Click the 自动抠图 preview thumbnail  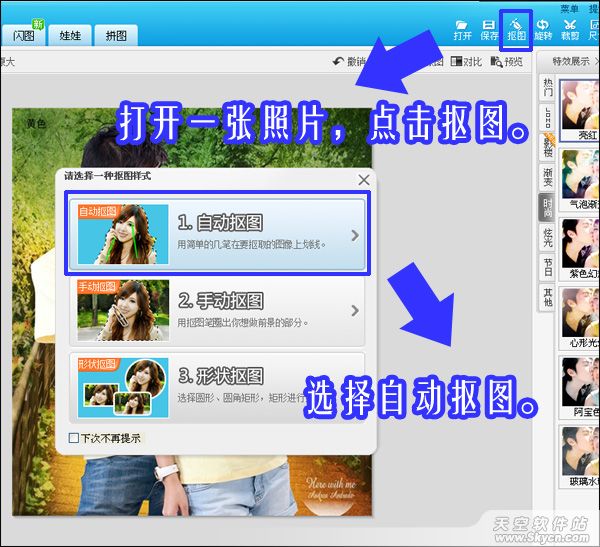[x=123, y=234]
